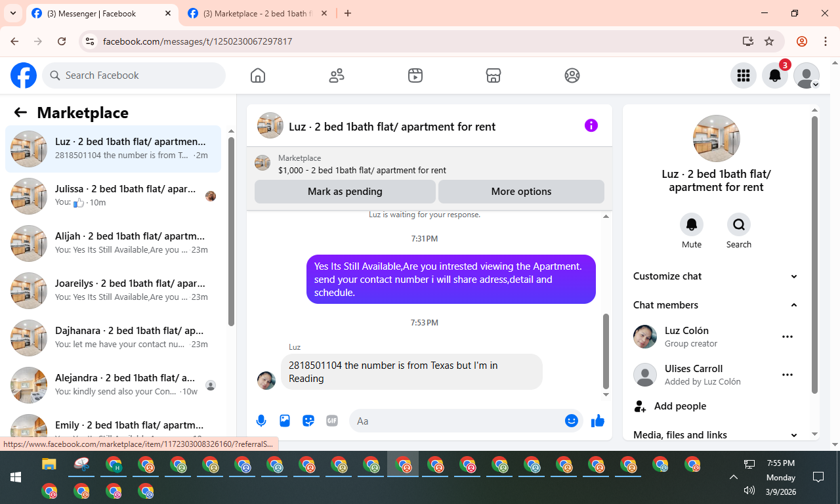
Task: Open the Notifications bell with badge 3
Action: [x=775, y=75]
